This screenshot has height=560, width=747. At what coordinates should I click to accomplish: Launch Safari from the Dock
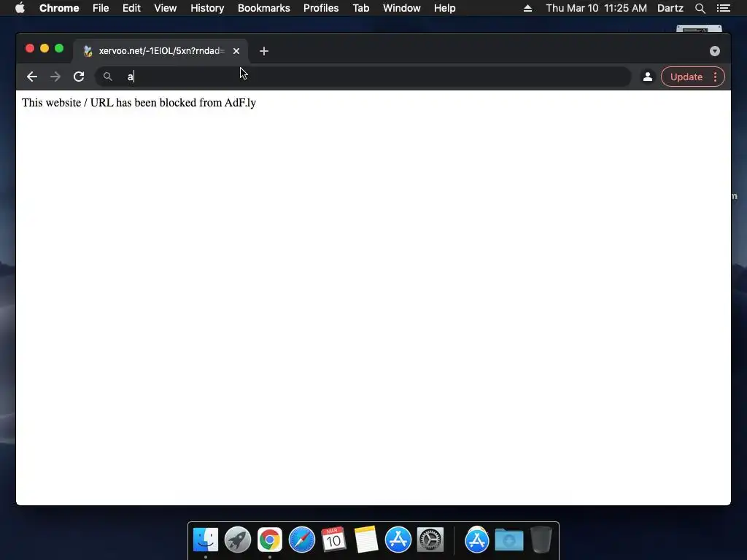(x=302, y=540)
